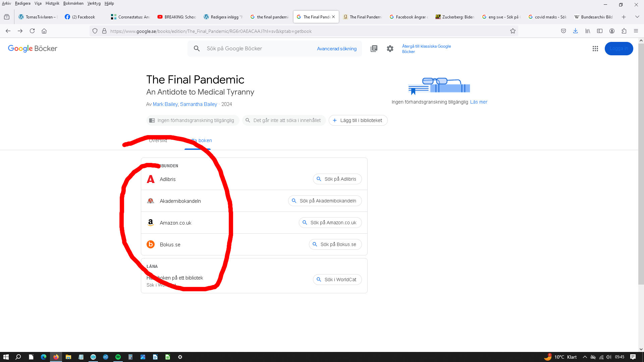The width and height of the screenshot is (644, 362).
Task: Click the page vertical scrollbar
Action: 641,164
